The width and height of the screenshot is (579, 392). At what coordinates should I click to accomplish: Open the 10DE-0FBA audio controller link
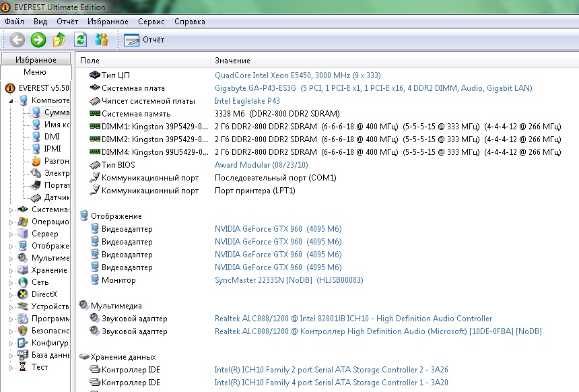[x=378, y=331]
